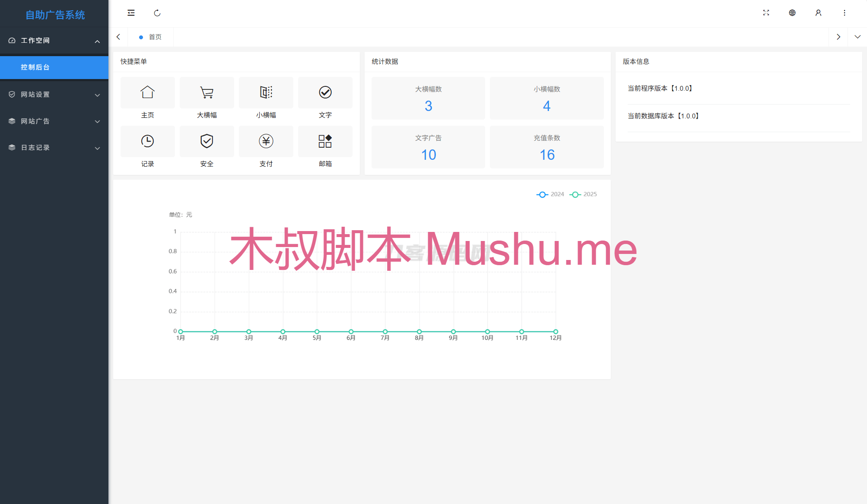Image resolution: width=867 pixels, height=504 pixels.
Task: Click the 小横幅 banner icon
Action: (266, 92)
